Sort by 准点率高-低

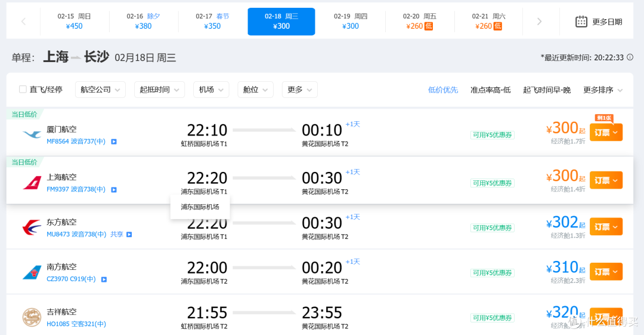click(x=490, y=90)
